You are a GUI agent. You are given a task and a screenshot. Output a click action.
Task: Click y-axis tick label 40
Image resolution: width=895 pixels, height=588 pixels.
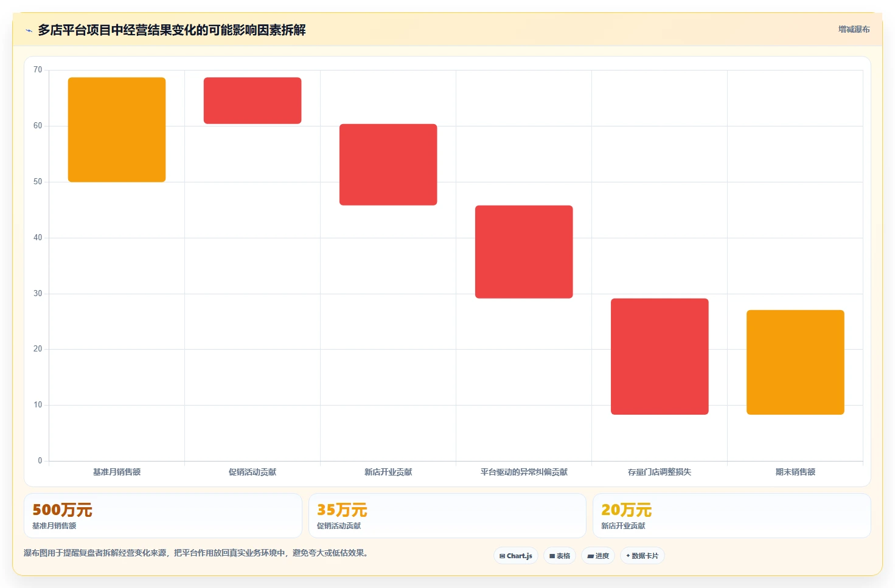click(38, 238)
